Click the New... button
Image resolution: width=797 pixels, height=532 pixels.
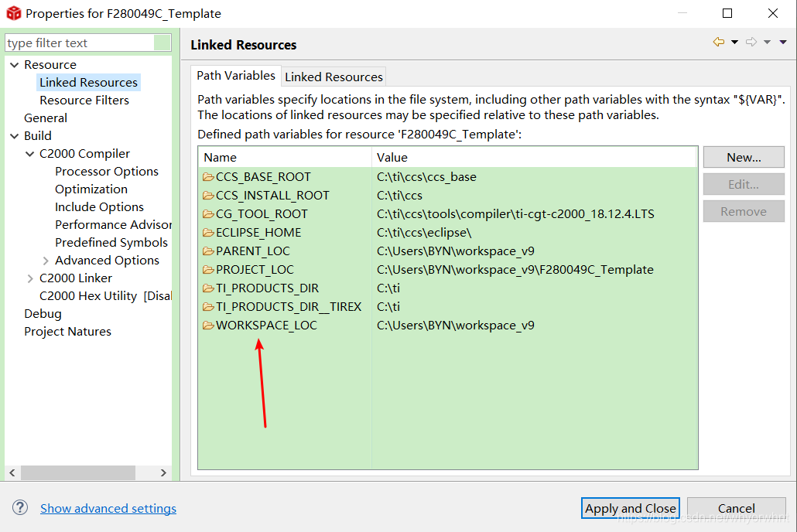click(x=744, y=158)
